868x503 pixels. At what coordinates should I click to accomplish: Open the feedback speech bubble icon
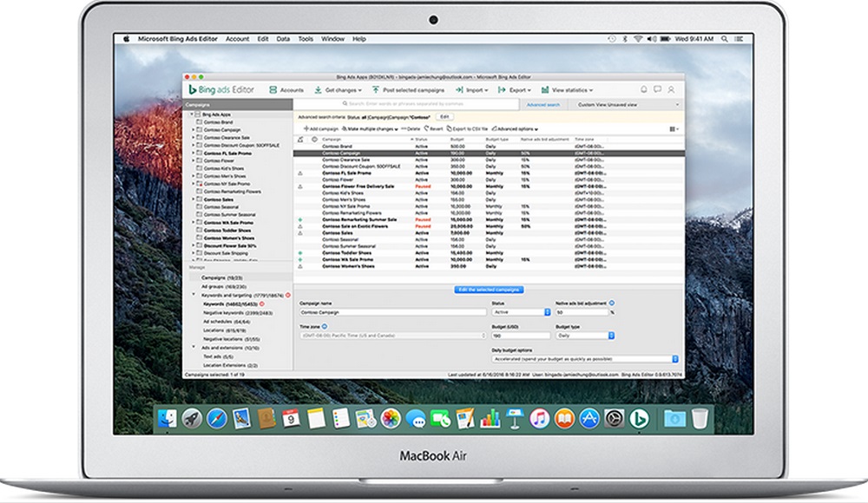[x=657, y=89]
